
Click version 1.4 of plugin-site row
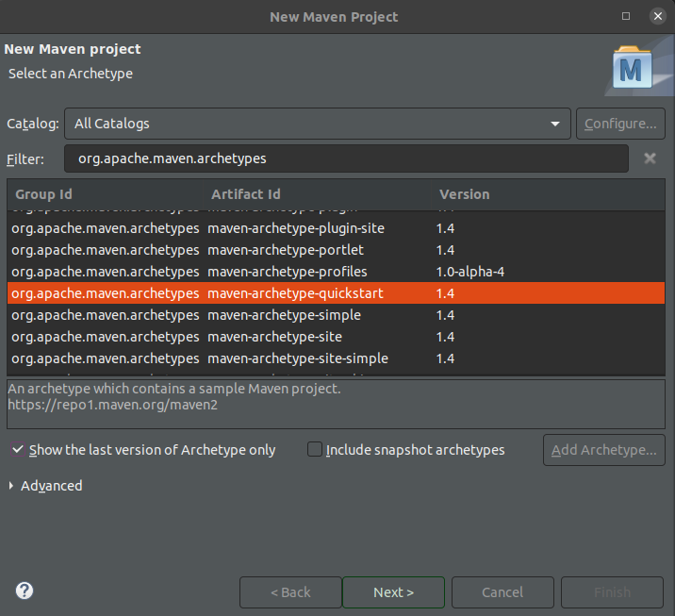click(x=445, y=228)
